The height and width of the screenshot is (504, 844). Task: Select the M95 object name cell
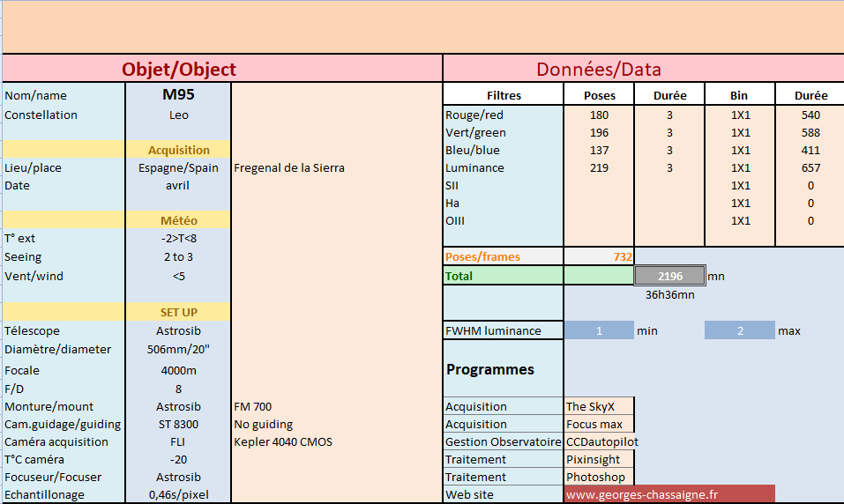pos(178,94)
